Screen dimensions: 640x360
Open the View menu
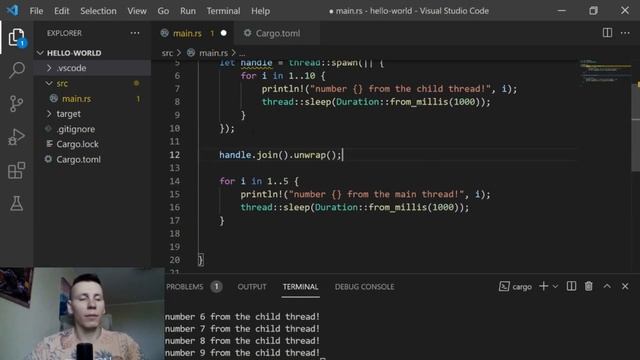(x=137, y=11)
